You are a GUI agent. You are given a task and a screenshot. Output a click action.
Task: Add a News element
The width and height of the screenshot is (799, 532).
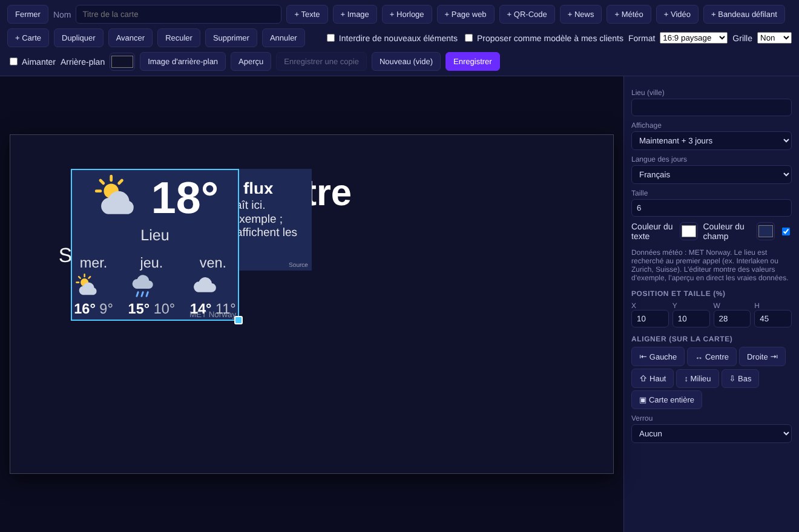tap(580, 14)
